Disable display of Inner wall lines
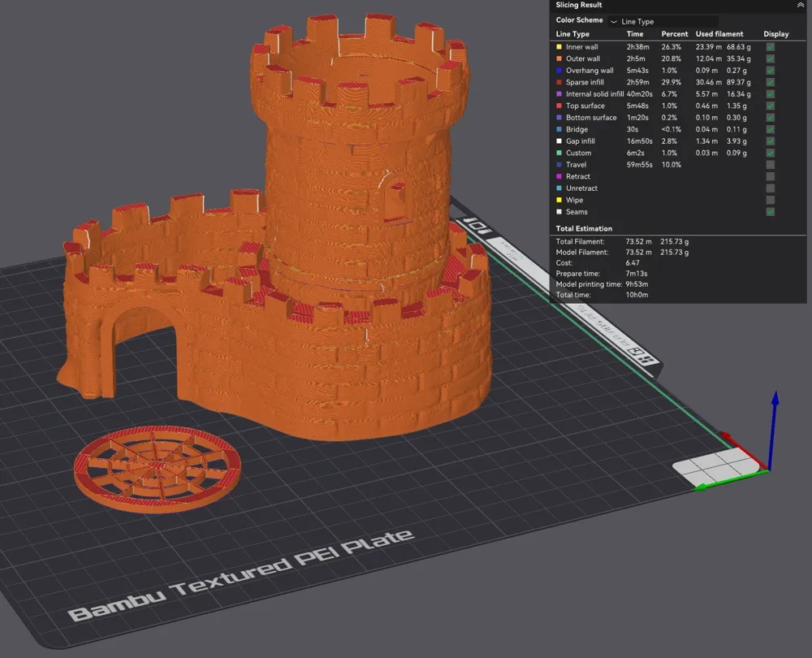Image resolution: width=812 pixels, height=658 pixels. (x=769, y=46)
